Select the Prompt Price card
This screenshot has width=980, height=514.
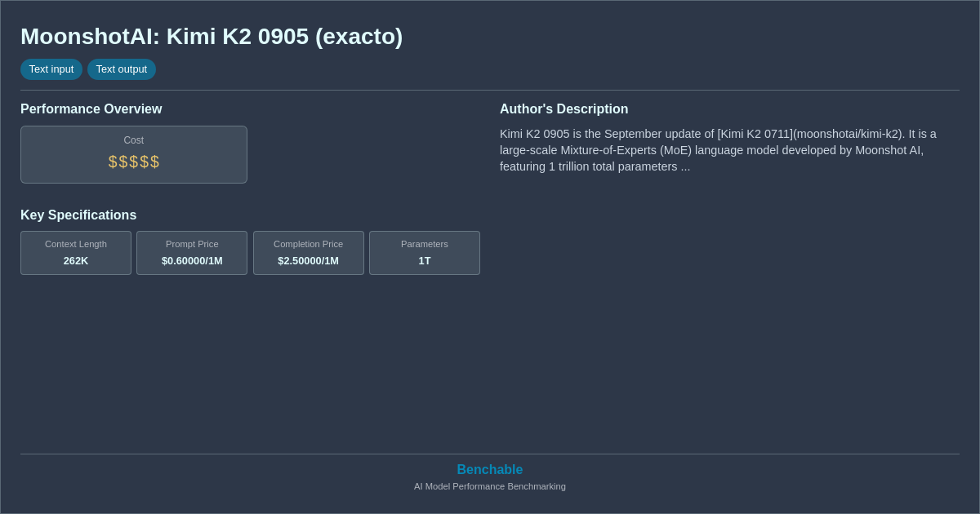(x=191, y=253)
